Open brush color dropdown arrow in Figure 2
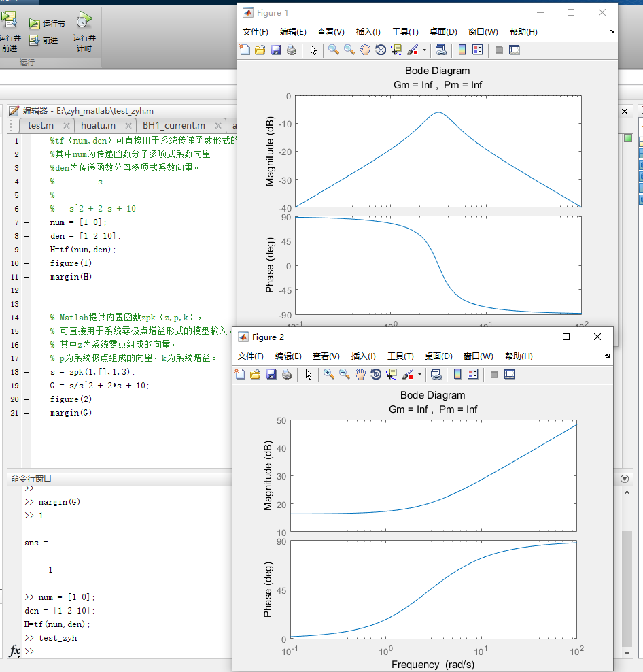 coord(419,375)
